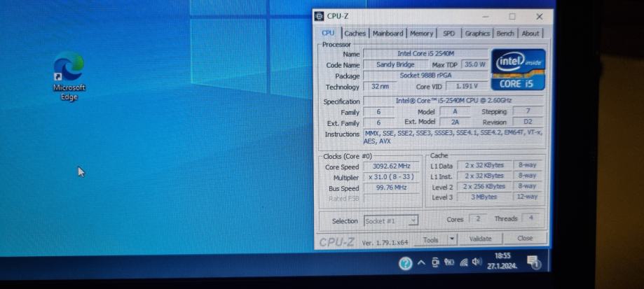Click the Tools button
The image size is (644, 289).
tap(430, 240)
